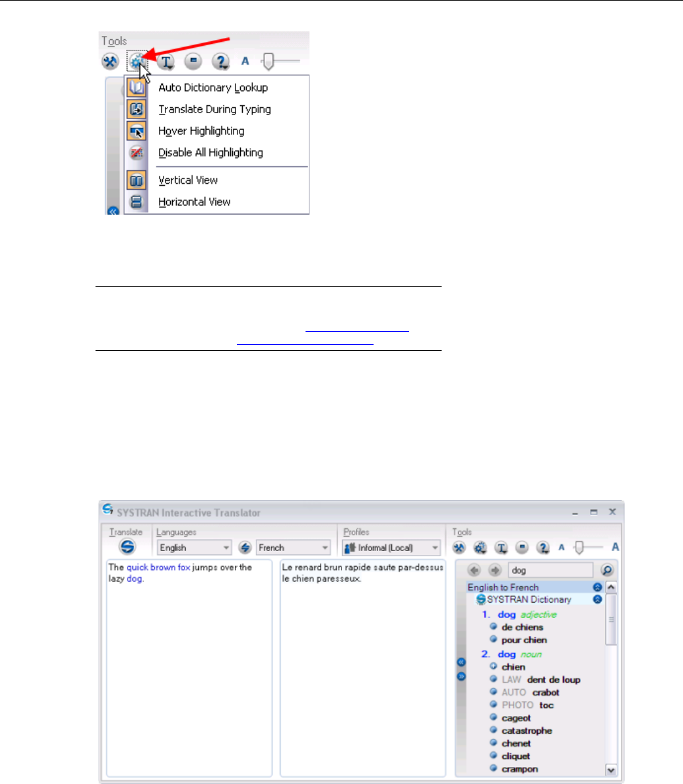The image size is (683, 784).
Task: Click the round stop icon in the upper Tools toolbar
Action: [x=193, y=61]
